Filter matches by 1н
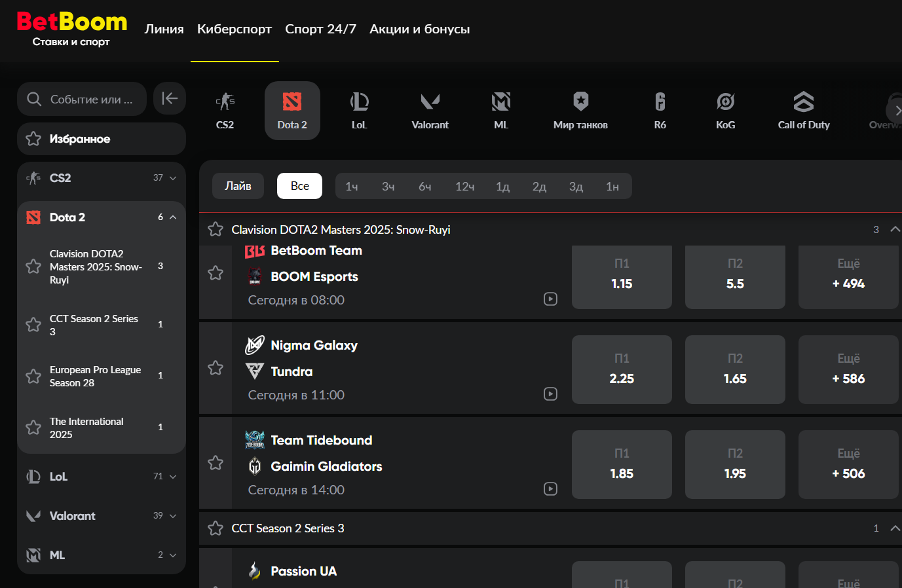The width and height of the screenshot is (902, 588). coord(612,187)
